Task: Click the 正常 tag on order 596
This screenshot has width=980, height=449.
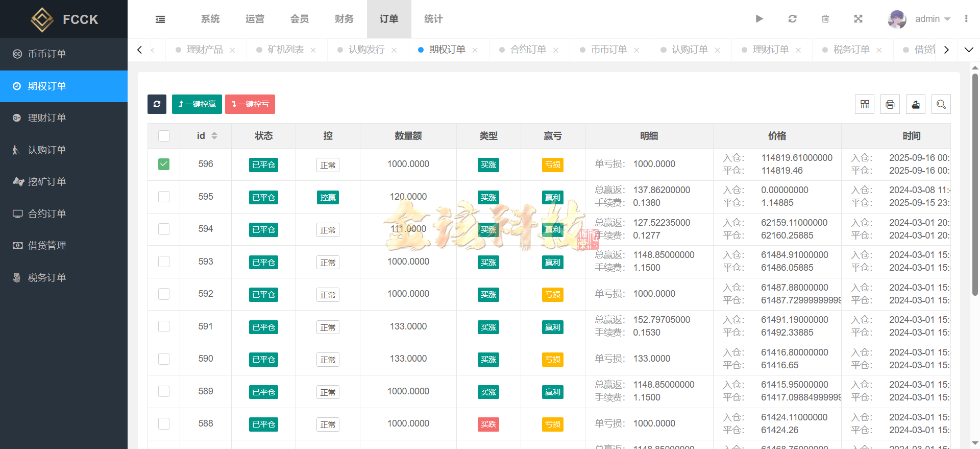Action: pos(328,165)
